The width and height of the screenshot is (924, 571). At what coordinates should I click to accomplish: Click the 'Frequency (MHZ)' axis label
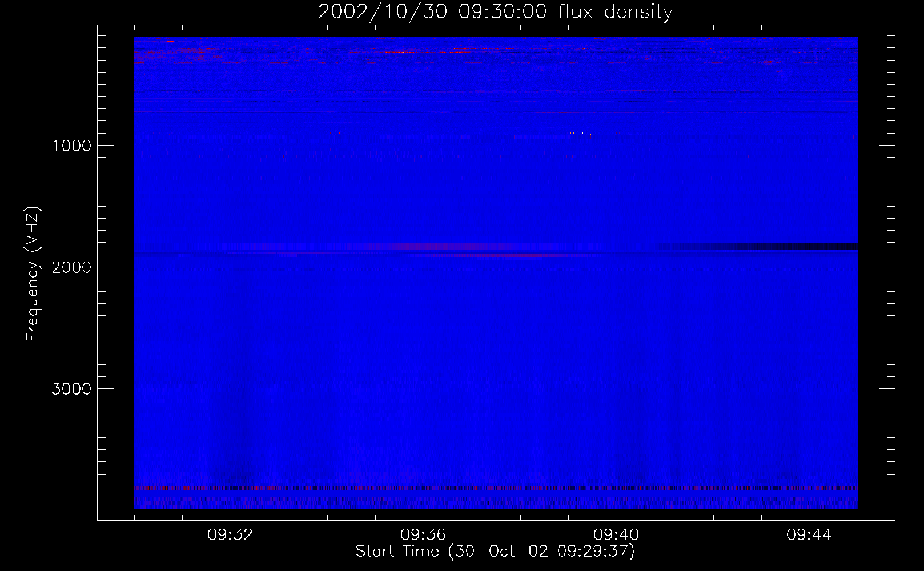tap(33, 274)
